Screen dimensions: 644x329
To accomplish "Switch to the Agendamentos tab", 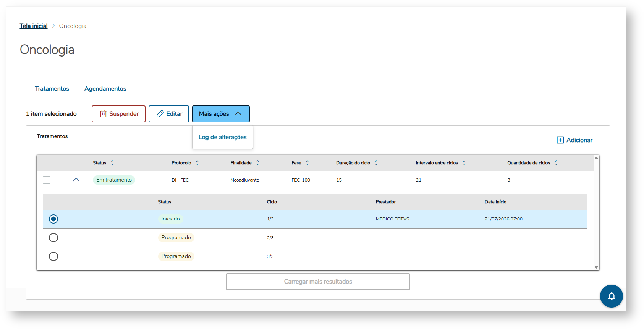I will pos(105,89).
